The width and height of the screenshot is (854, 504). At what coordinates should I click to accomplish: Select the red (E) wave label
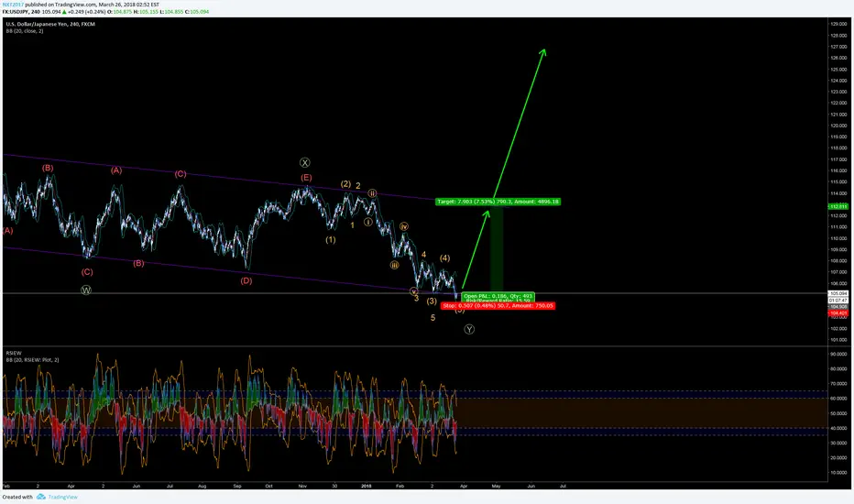click(306, 178)
